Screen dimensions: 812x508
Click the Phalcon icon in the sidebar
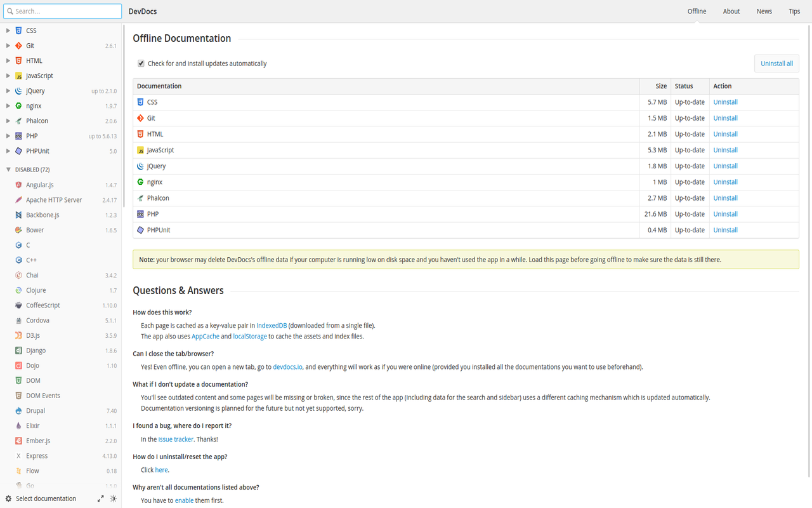pyautogui.click(x=18, y=121)
